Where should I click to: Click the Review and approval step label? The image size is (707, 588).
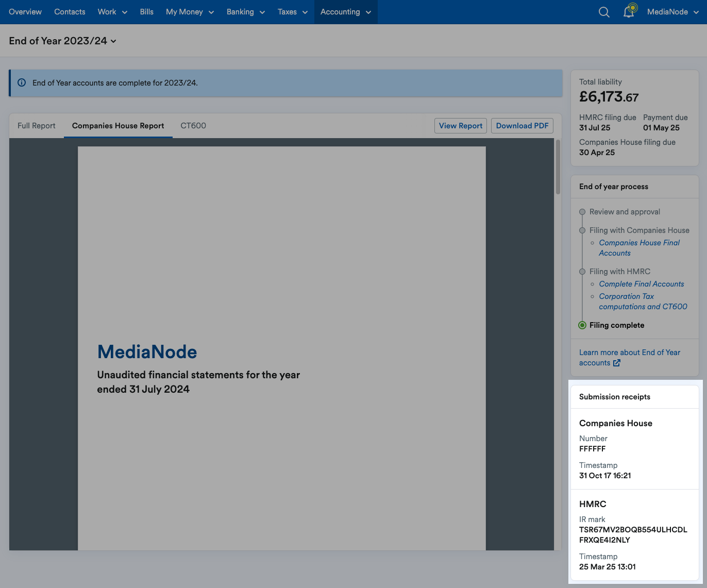[x=625, y=212]
